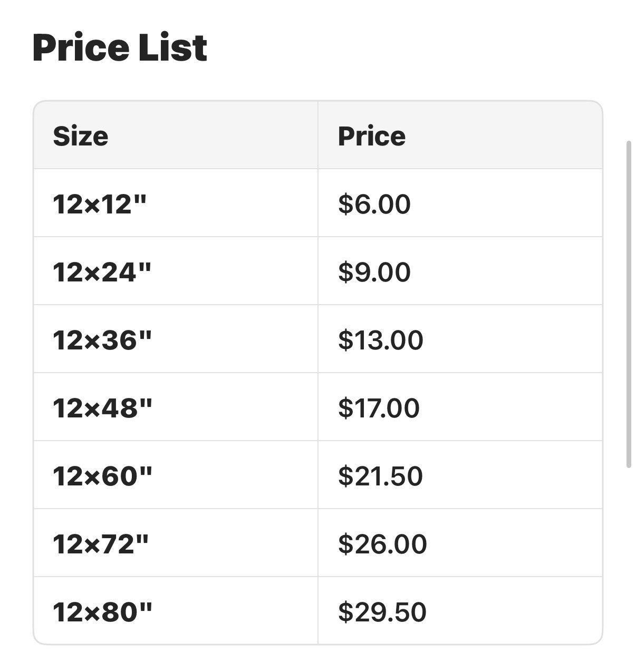
Task: Click the 12×60" size entry
Action: tap(102, 476)
